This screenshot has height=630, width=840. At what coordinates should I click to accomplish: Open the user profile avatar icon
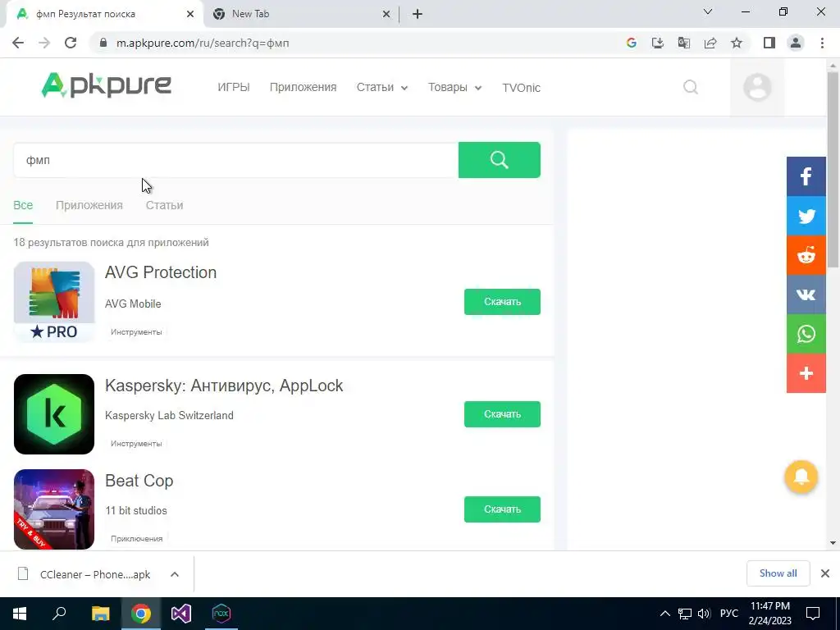point(757,87)
